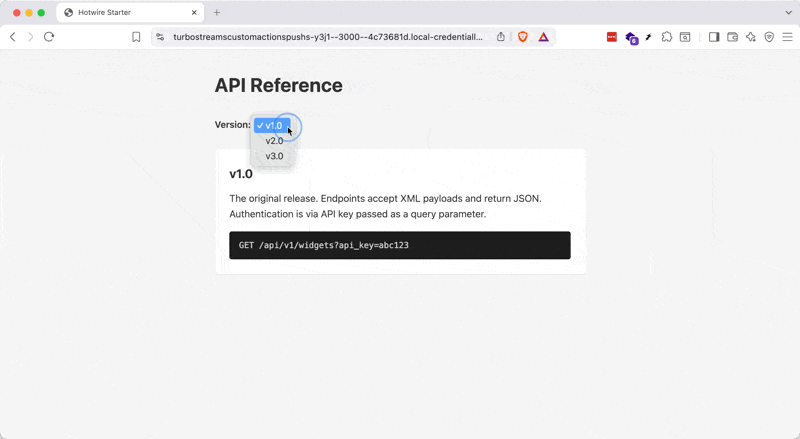Screen dimensions: 800x439
Task: Click the black pin-style extension icon
Action: 648,37
